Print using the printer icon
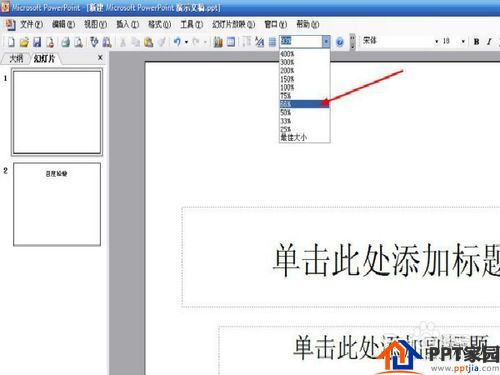 pyautogui.click(x=66, y=42)
